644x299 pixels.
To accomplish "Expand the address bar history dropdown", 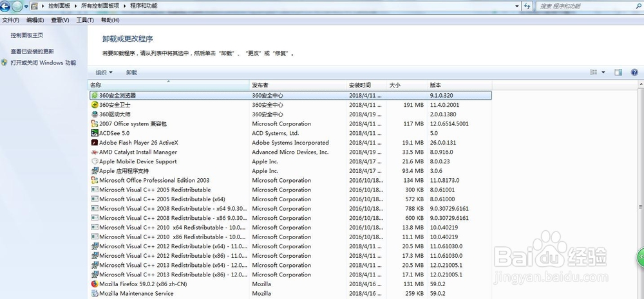I will 517,6.
